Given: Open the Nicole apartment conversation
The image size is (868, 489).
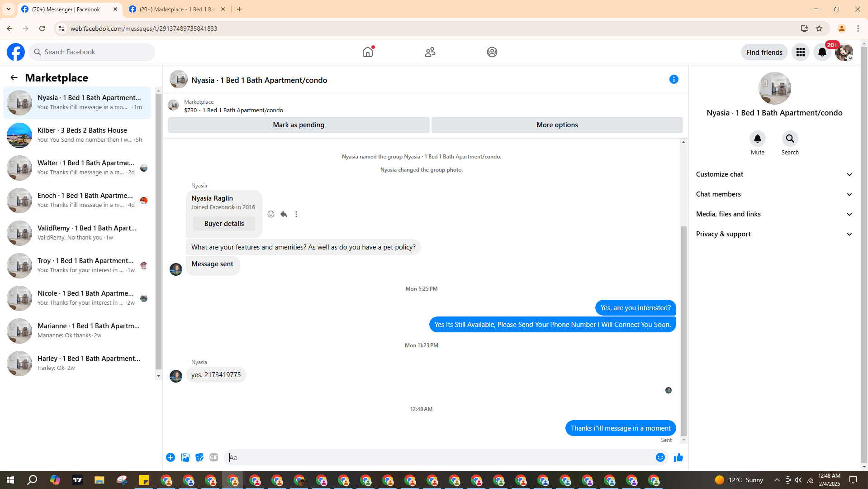Looking at the screenshot, I should click(77, 298).
